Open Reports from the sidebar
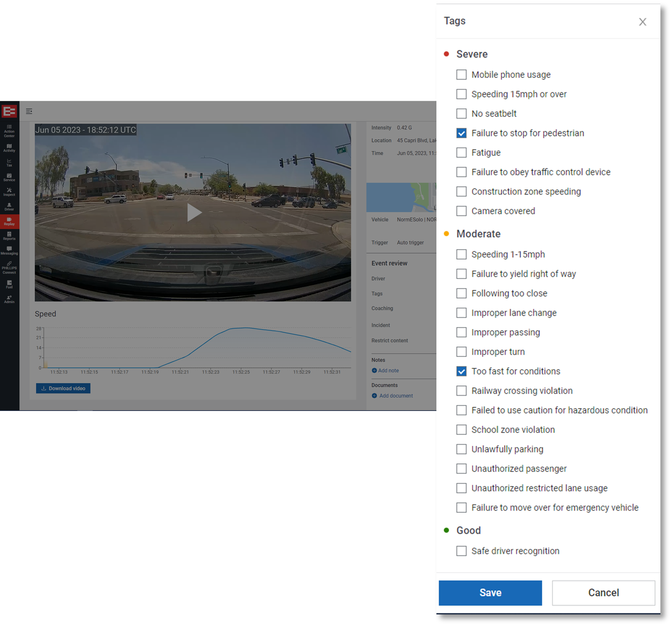The height and width of the screenshot is (626, 672). 9,236
